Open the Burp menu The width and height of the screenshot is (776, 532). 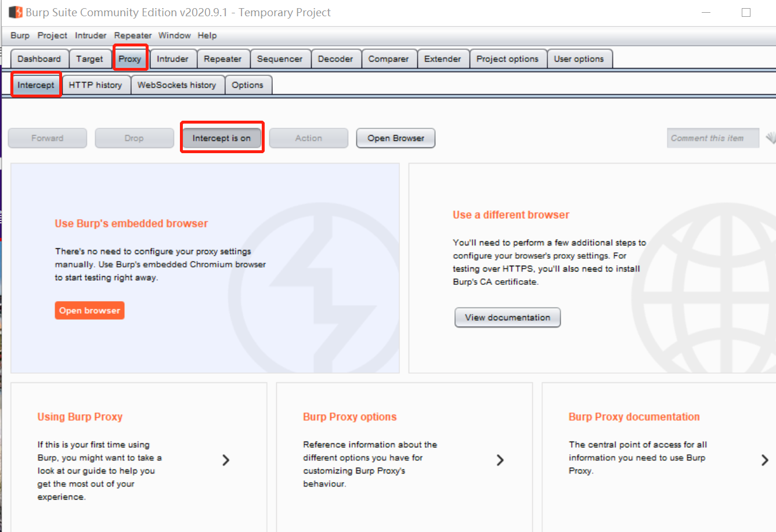20,35
